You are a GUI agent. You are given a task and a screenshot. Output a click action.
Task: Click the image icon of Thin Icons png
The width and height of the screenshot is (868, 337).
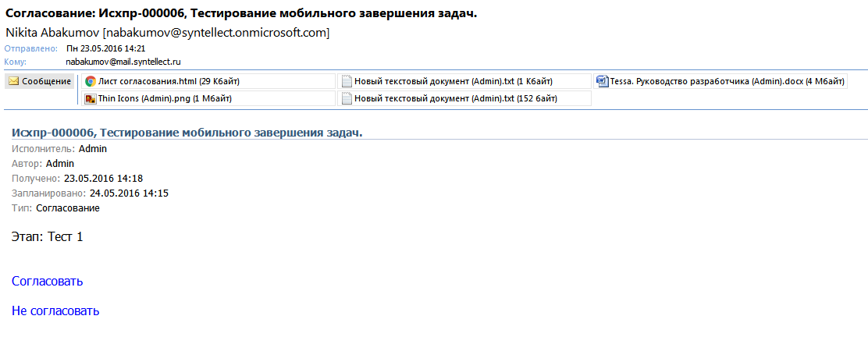(x=91, y=98)
